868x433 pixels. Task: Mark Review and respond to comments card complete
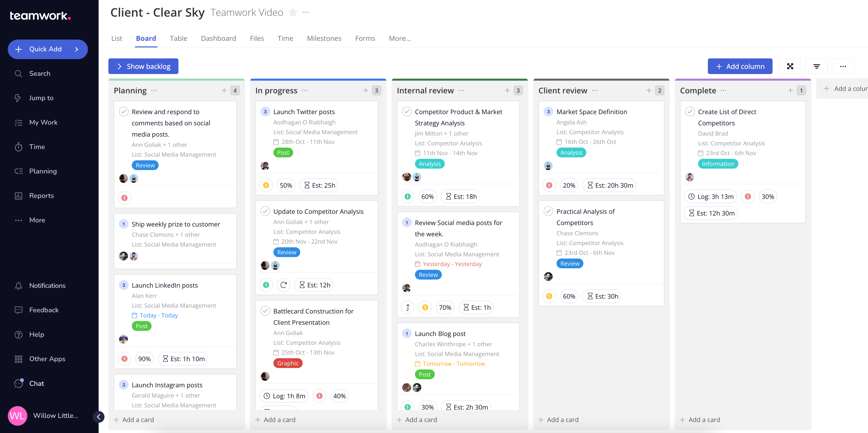click(124, 111)
